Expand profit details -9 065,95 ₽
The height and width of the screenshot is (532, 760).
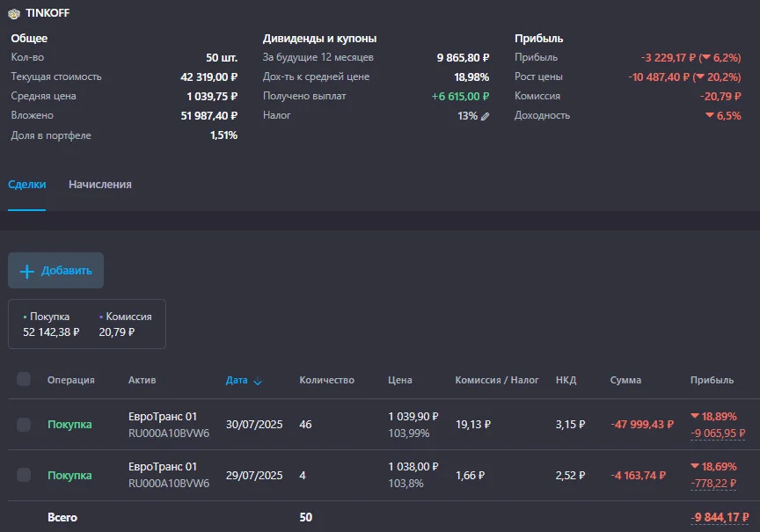[x=718, y=434]
